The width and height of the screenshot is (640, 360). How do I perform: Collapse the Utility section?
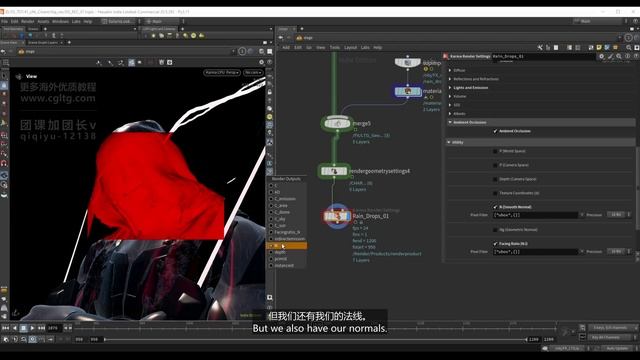pyautogui.click(x=449, y=142)
